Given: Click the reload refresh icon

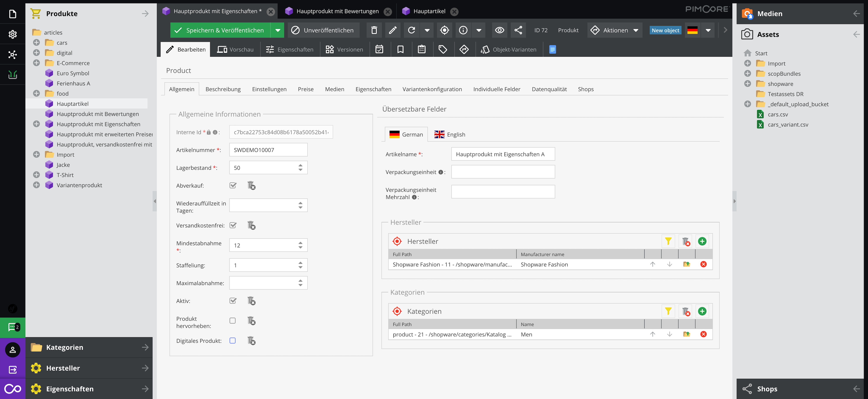Looking at the screenshot, I should (411, 30).
